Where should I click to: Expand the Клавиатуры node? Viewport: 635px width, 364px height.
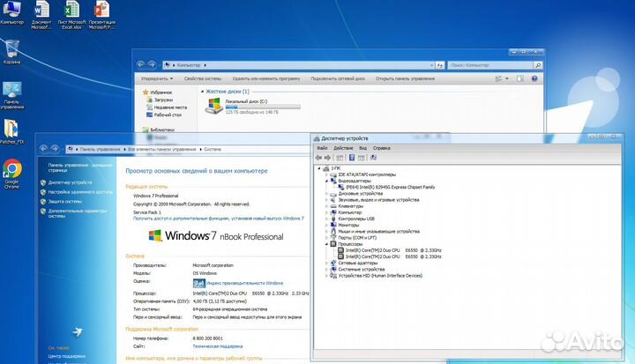coord(326,206)
